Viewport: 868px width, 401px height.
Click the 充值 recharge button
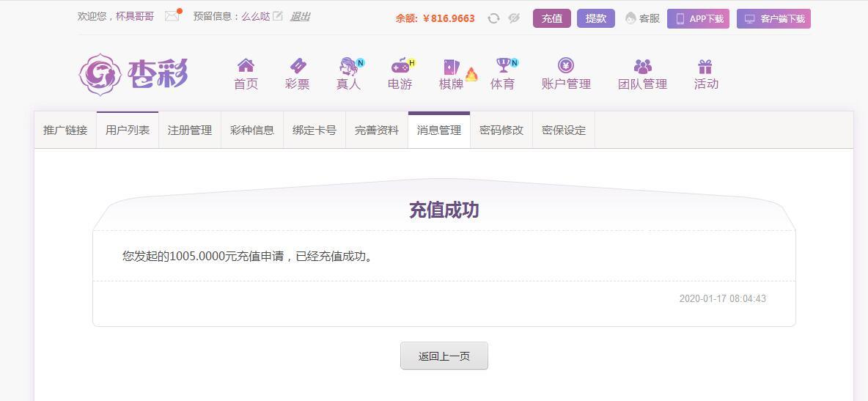pos(552,18)
